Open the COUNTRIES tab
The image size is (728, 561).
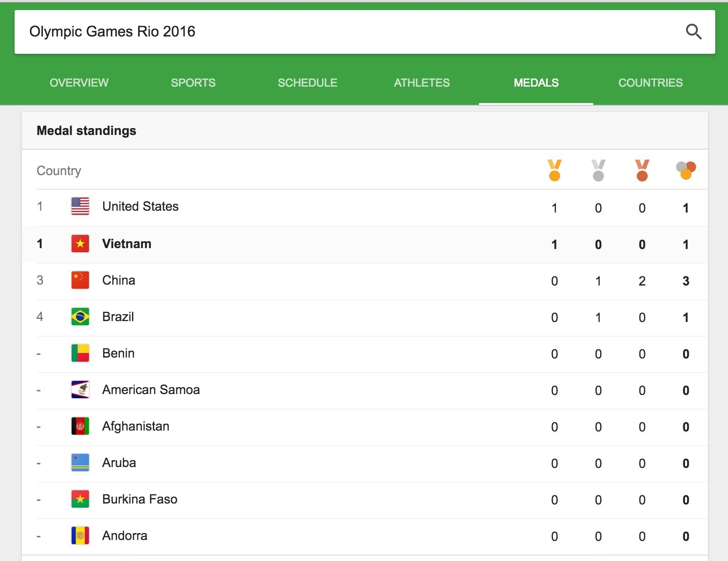point(650,83)
